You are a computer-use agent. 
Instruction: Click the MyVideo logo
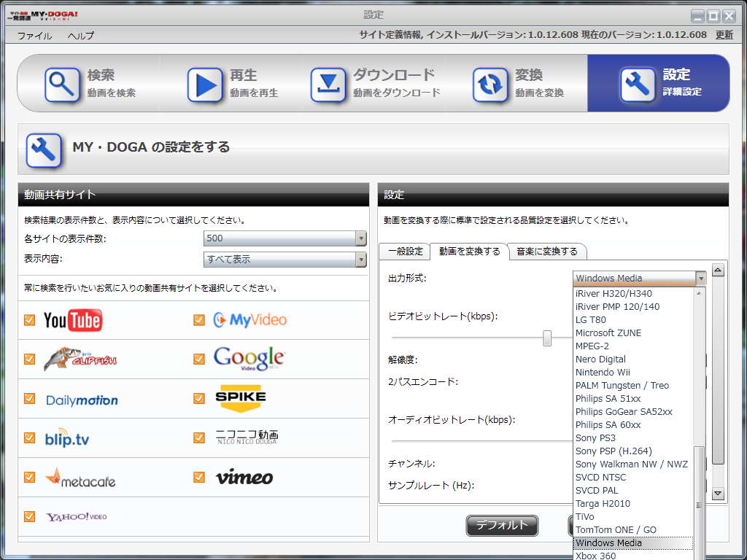(249, 319)
